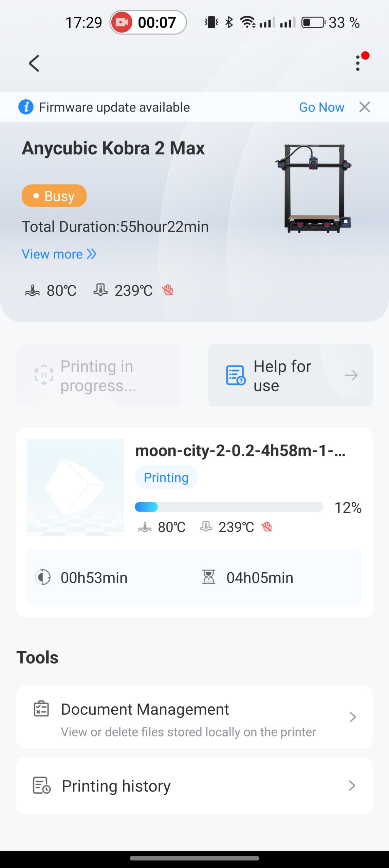Tap the red fan-off icon near 239°C in header

(168, 290)
